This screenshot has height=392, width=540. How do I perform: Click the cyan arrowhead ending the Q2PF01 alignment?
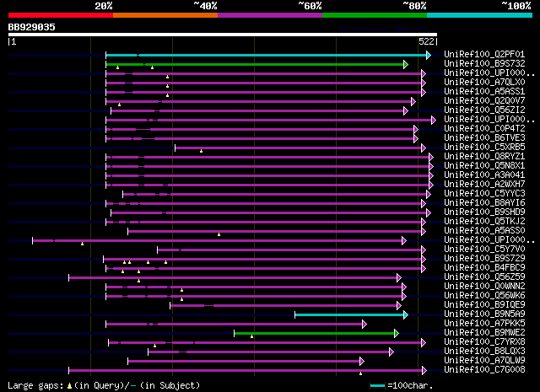[429, 55]
